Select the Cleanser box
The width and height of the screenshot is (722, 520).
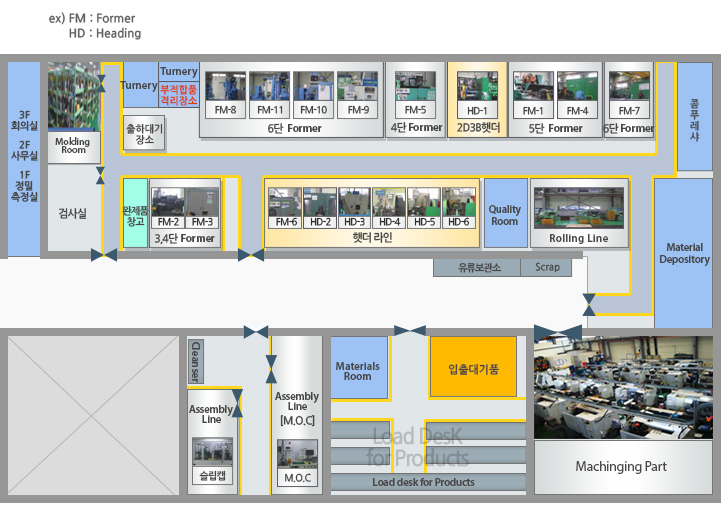[196, 361]
